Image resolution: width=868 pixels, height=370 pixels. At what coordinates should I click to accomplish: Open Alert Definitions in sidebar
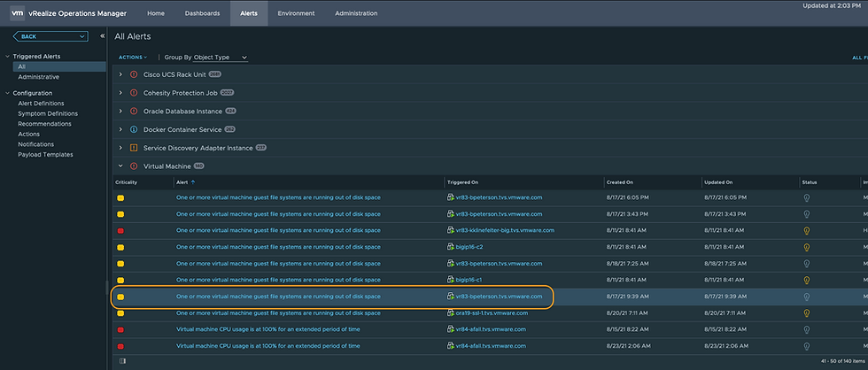41,104
